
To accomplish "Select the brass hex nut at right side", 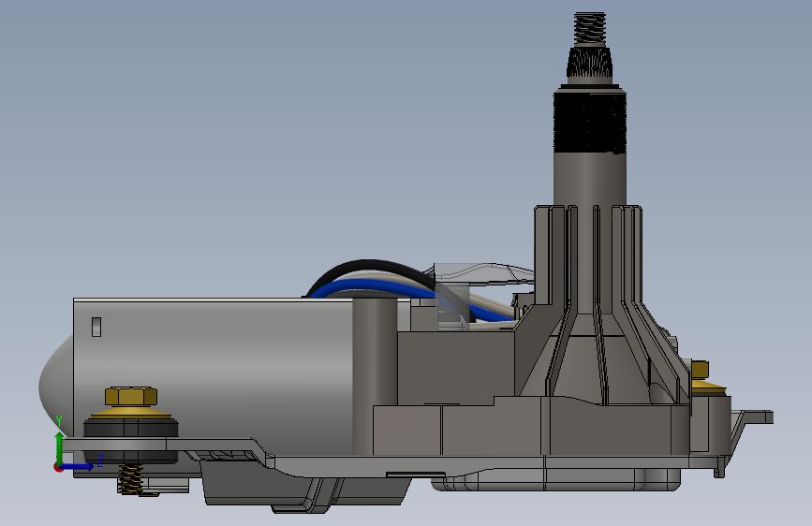I will (x=701, y=370).
